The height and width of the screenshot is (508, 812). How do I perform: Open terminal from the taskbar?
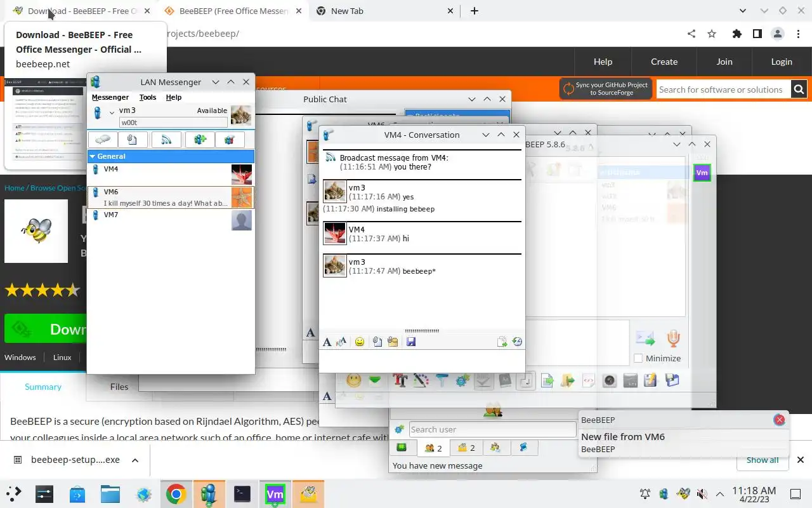(x=242, y=494)
